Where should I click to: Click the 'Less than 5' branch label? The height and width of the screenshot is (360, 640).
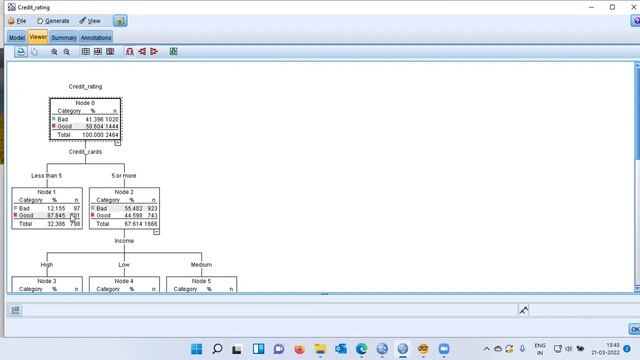pos(47,176)
